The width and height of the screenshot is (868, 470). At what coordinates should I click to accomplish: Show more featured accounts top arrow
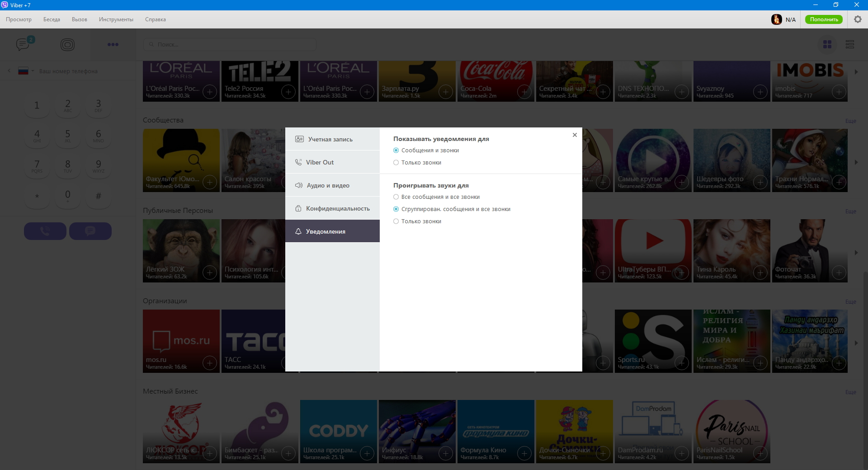856,72
